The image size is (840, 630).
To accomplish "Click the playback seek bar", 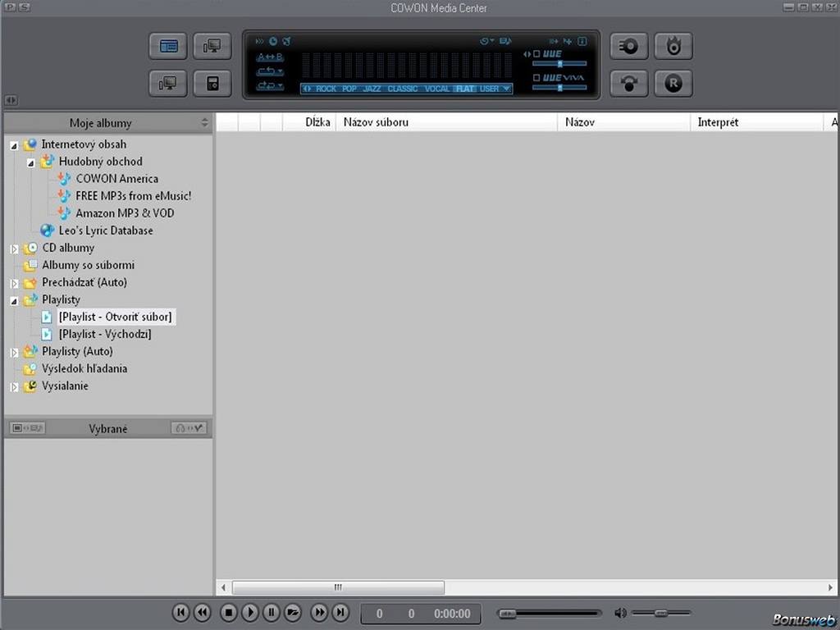I will pos(550,614).
